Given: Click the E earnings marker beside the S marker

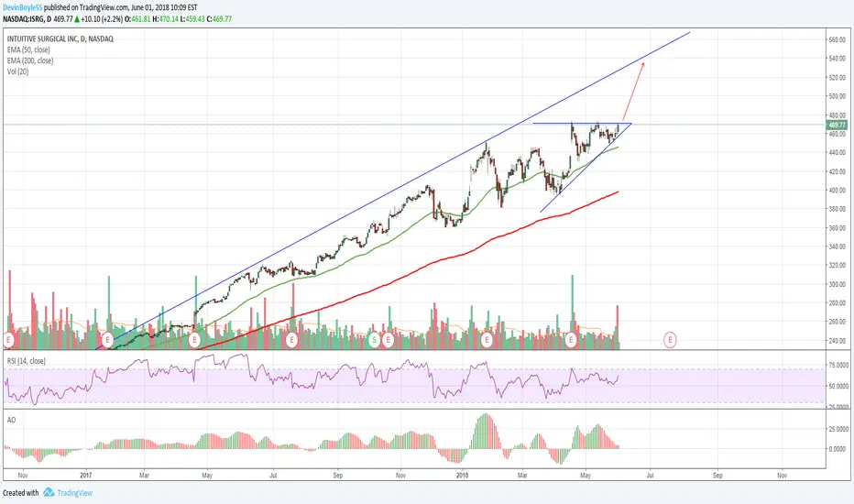Looking at the screenshot, I should pos(388,341).
